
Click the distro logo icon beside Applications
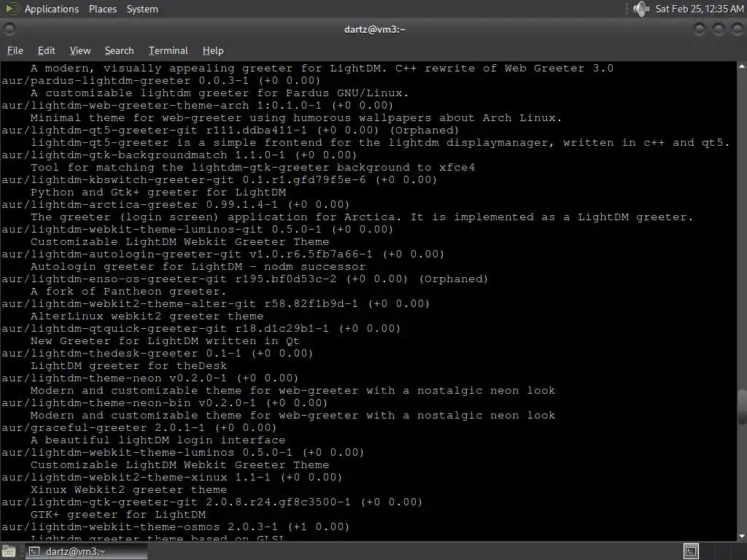(x=12, y=9)
